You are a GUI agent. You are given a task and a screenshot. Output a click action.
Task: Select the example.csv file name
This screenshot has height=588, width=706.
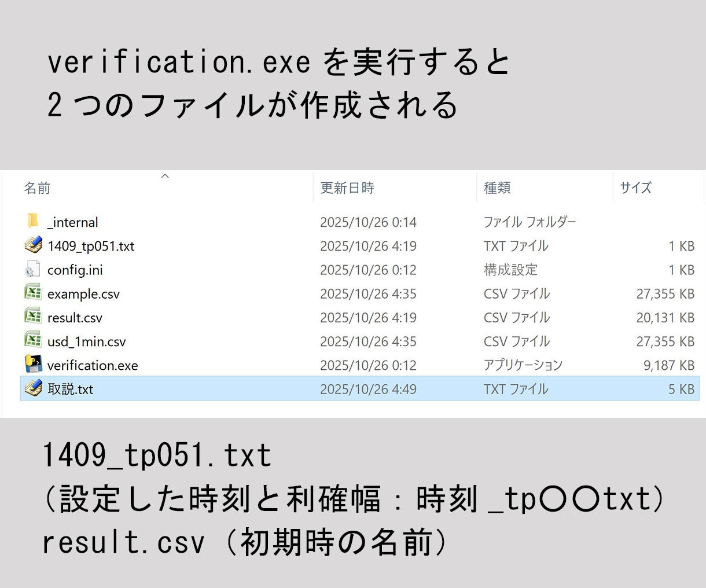point(83,294)
